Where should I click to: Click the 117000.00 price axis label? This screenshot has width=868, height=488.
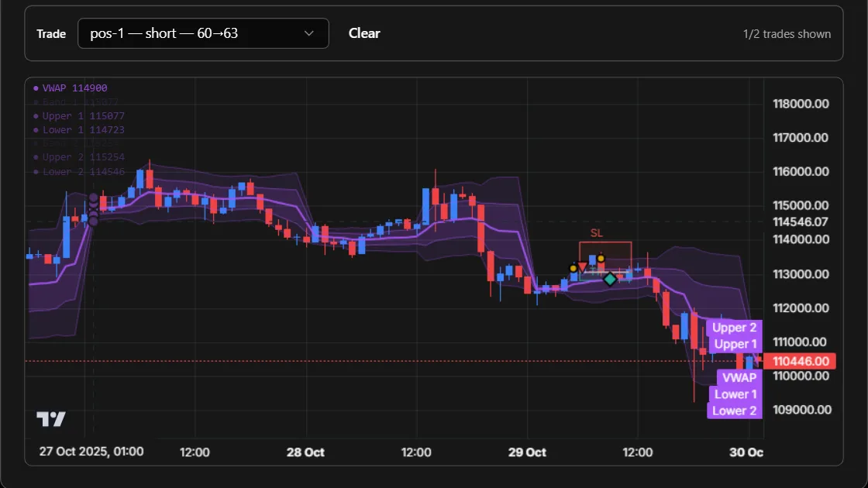(801, 138)
